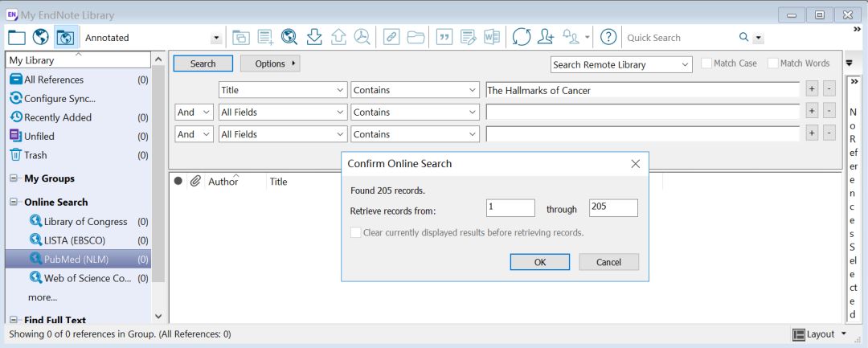The height and width of the screenshot is (348, 868).
Task: Click the Quick Search input box
Action: pos(680,38)
